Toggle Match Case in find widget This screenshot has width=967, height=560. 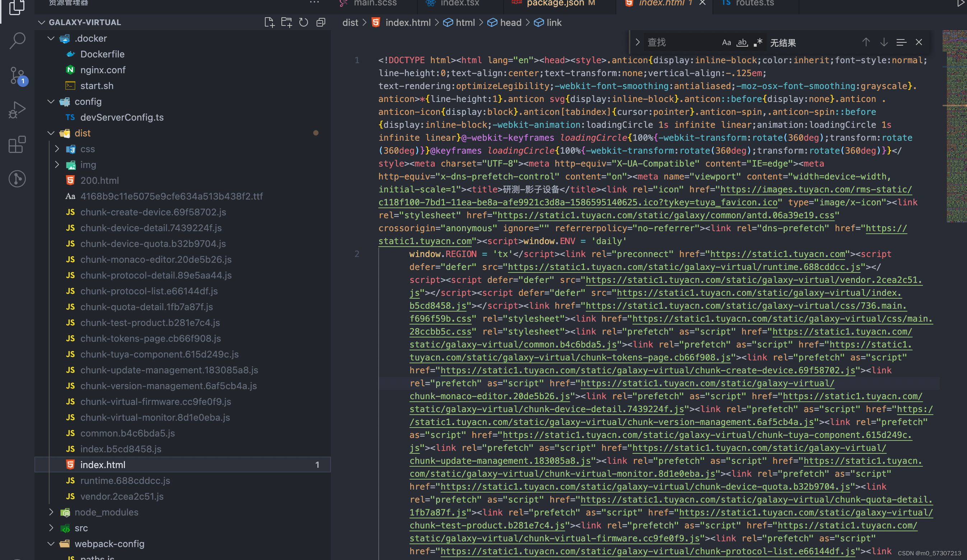point(727,43)
